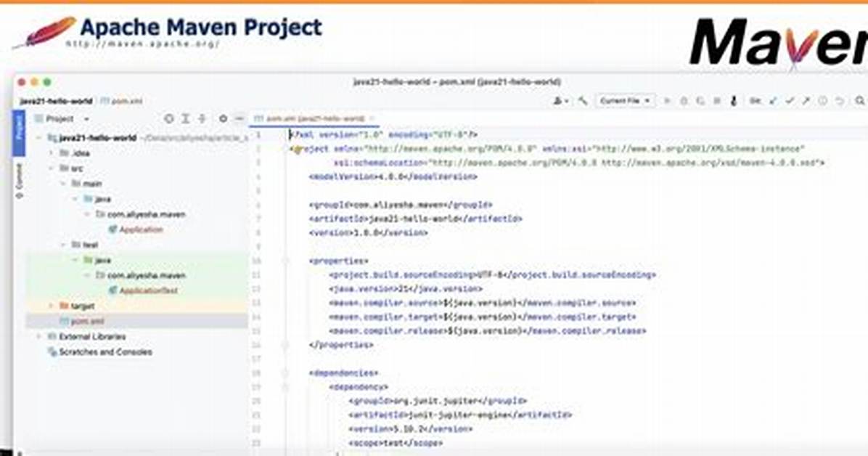Open the user account icon in toolbar
Viewport: 868px width, 456px height.
(x=560, y=101)
